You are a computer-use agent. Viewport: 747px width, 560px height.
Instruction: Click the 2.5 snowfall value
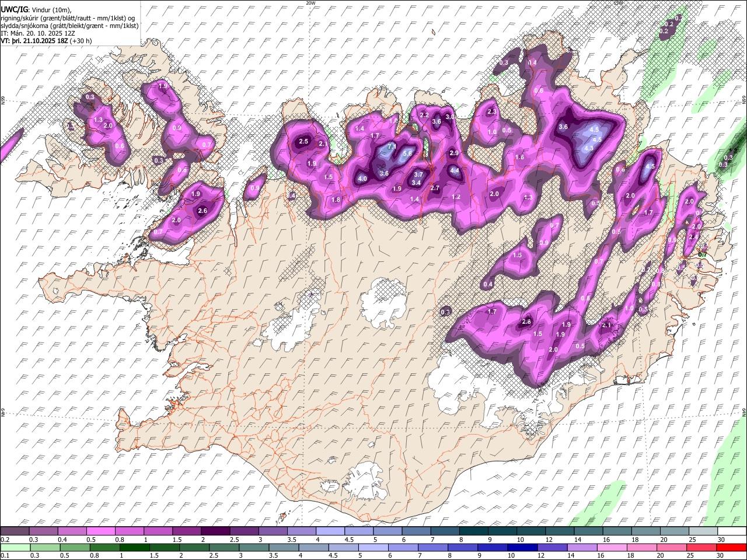coord(303,142)
